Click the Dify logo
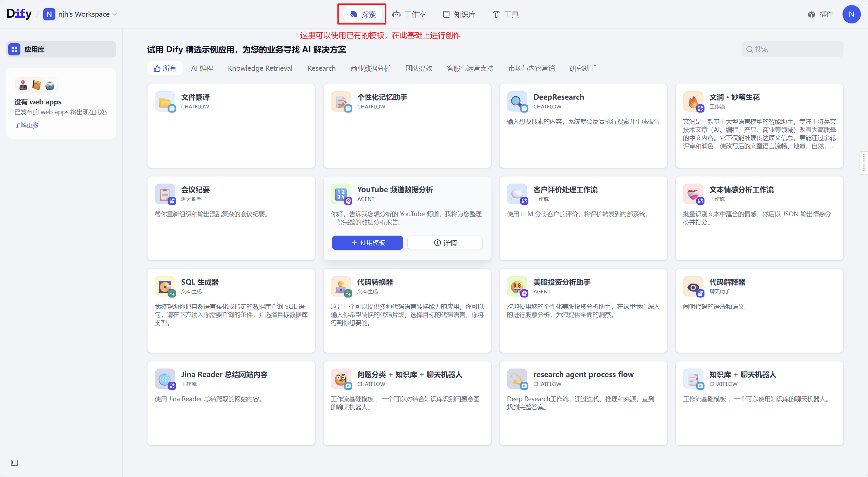Image resolution: width=868 pixels, height=477 pixels. pyautogui.click(x=19, y=14)
